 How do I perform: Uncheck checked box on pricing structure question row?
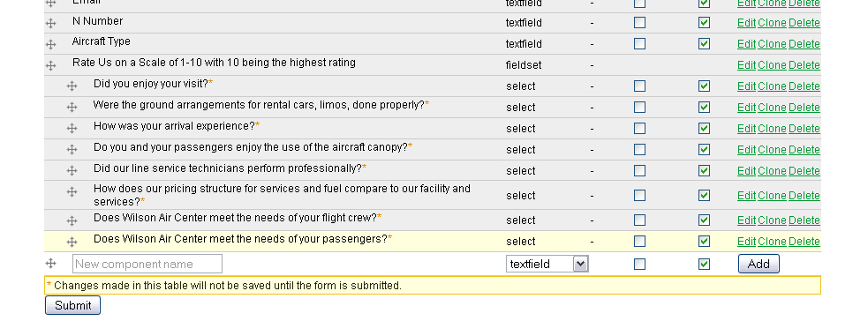(x=704, y=195)
